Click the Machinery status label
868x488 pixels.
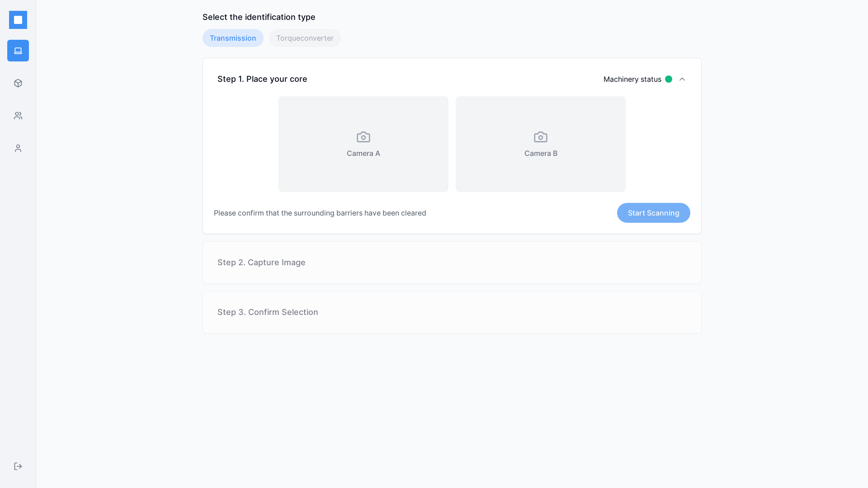(x=632, y=79)
